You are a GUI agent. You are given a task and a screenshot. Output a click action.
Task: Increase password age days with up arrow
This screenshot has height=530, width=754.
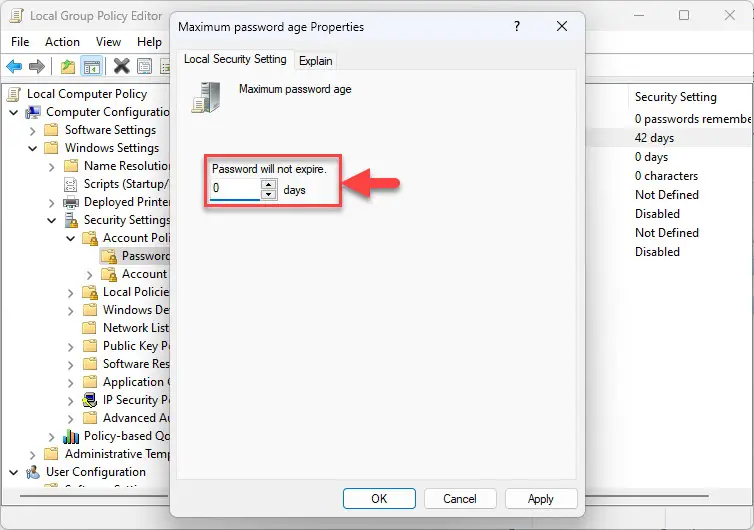click(268, 183)
